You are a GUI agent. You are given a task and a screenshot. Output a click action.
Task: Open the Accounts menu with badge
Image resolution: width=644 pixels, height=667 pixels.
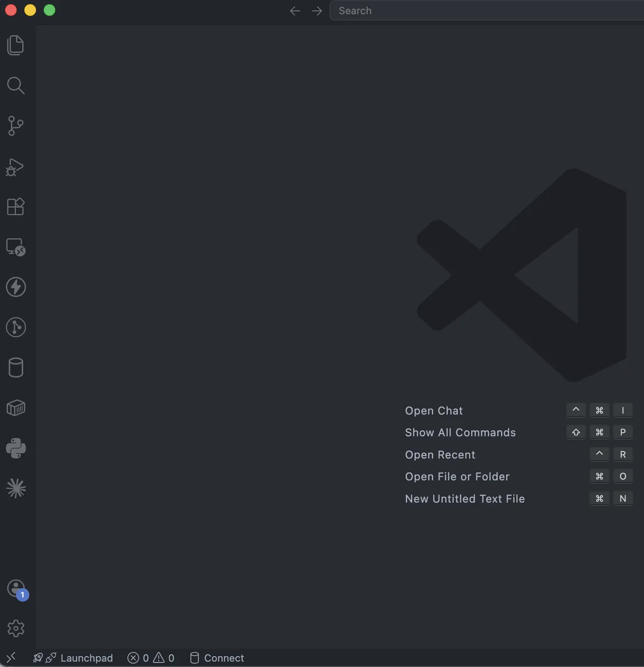point(17,590)
